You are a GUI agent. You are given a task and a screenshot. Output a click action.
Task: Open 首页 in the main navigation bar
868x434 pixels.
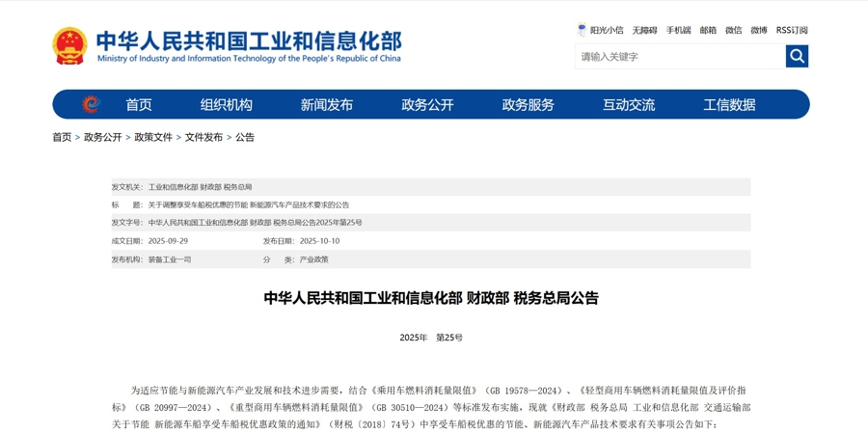tap(139, 104)
